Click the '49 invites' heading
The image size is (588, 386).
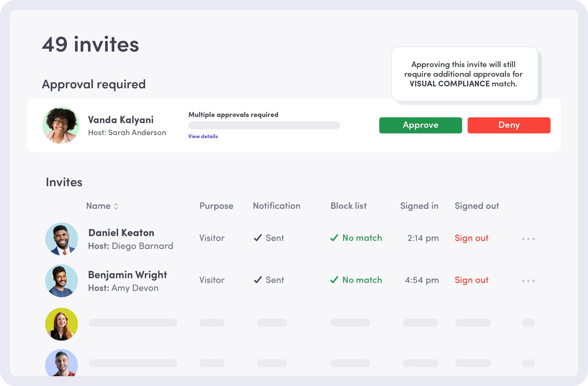(x=90, y=44)
